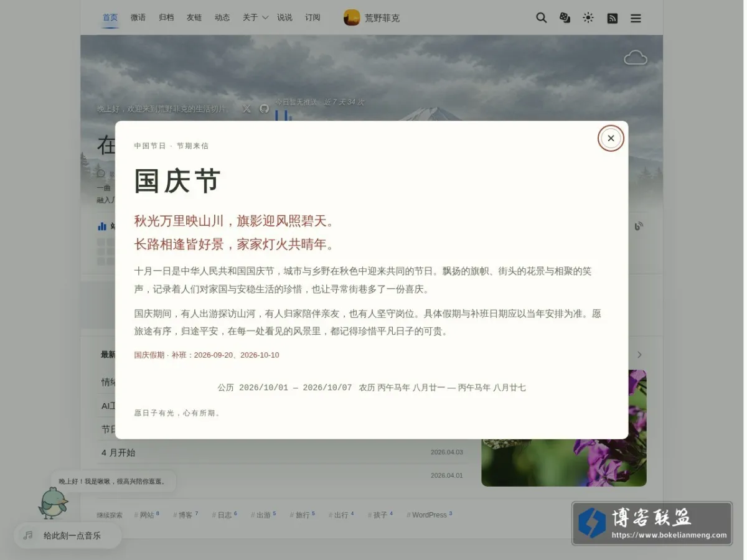Image resolution: width=747 pixels, height=560 pixels.
Task: Open the 孩子 tag link
Action: click(x=380, y=515)
